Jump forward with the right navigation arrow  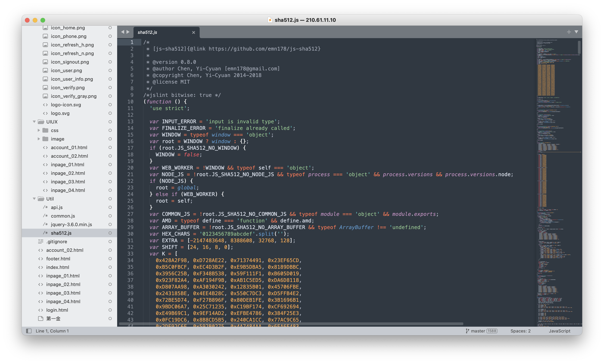(x=128, y=32)
